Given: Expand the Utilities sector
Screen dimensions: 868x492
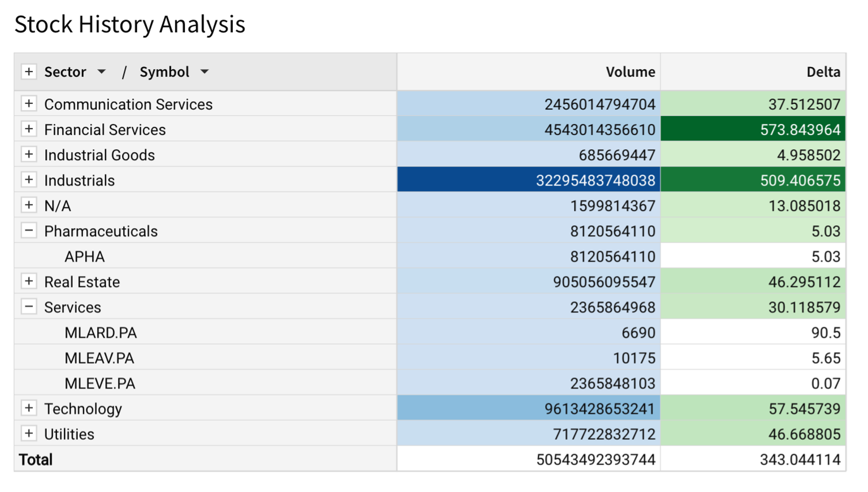Looking at the screenshot, I should click(x=29, y=433).
